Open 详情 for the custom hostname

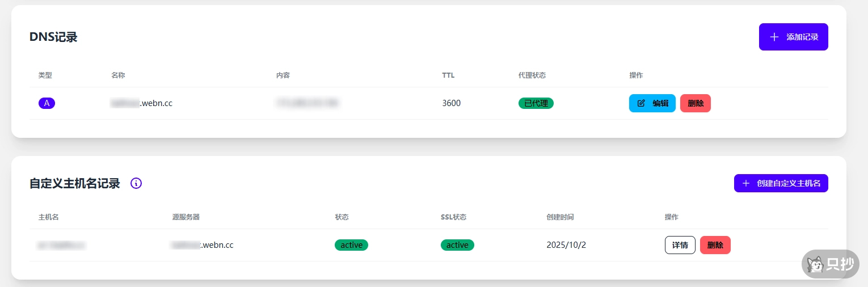(680, 245)
